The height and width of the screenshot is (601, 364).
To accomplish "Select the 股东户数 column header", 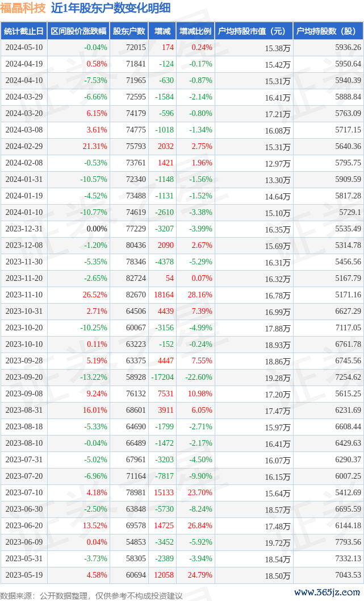I will pos(129,31).
